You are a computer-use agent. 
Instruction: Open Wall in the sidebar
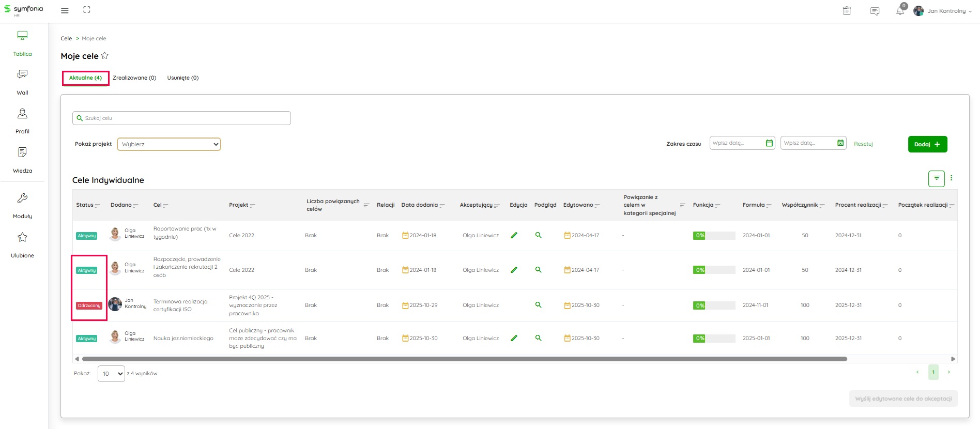[22, 82]
